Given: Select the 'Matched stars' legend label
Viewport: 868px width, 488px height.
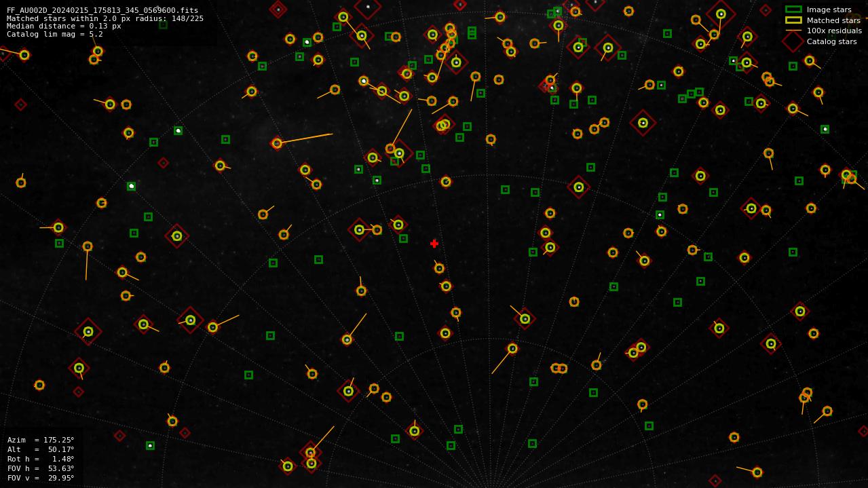Looking at the screenshot, I should 833,20.
